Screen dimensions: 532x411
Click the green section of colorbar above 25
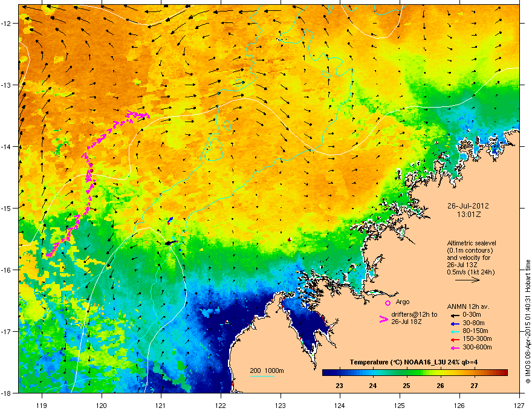click(x=406, y=372)
